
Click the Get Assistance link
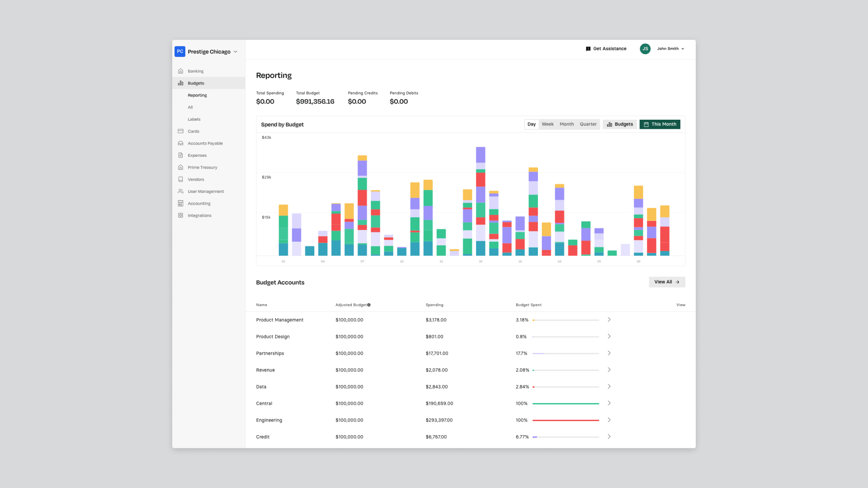point(606,49)
